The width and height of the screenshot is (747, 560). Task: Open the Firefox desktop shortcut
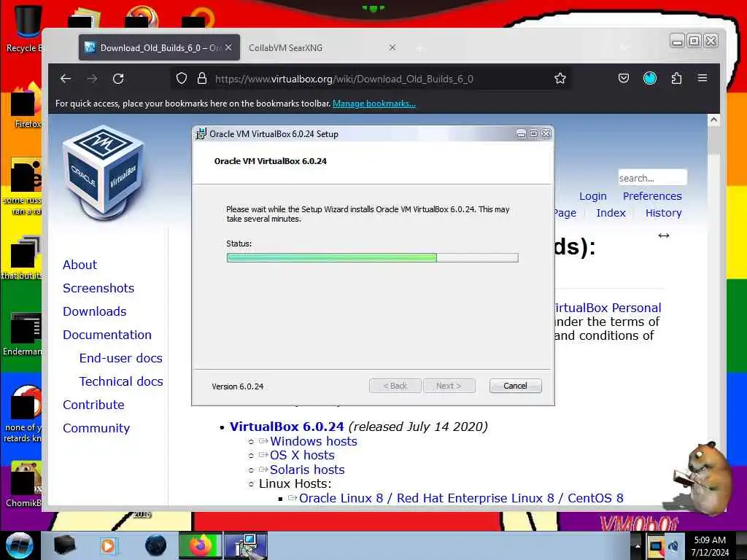click(26, 106)
